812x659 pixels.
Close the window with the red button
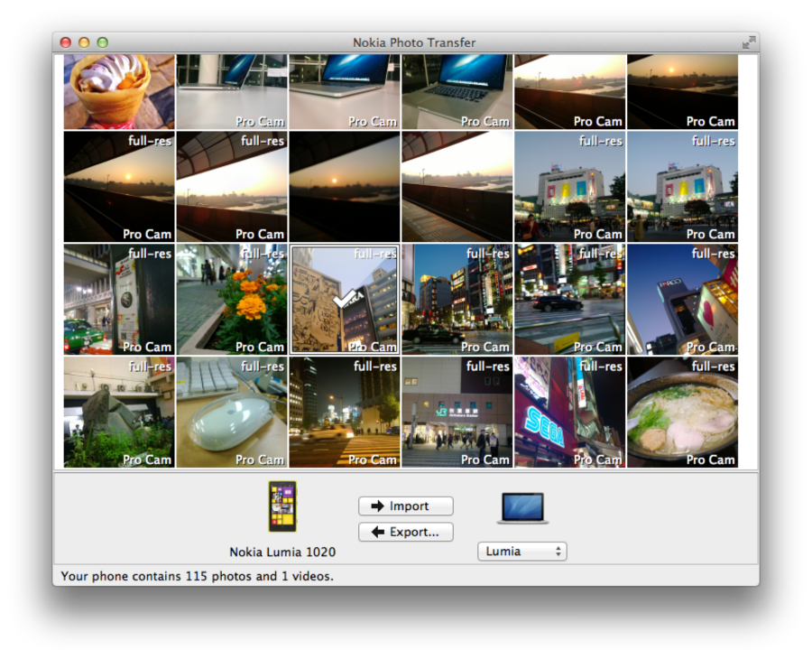pyautogui.click(x=65, y=42)
